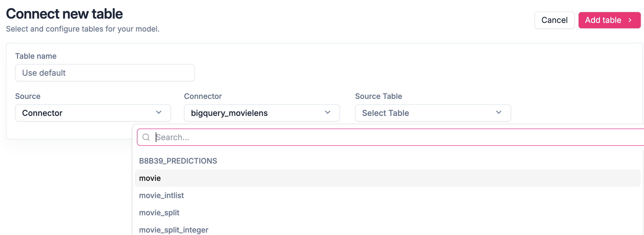Choose movie_split from table list
The height and width of the screenshot is (235, 644).
tap(388, 213)
